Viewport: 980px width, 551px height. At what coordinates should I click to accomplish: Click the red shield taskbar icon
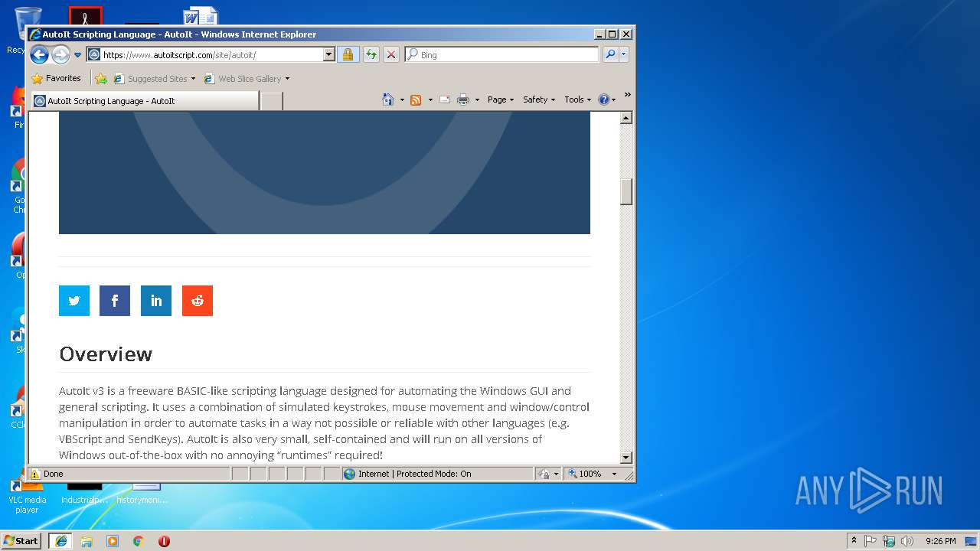pyautogui.click(x=164, y=541)
